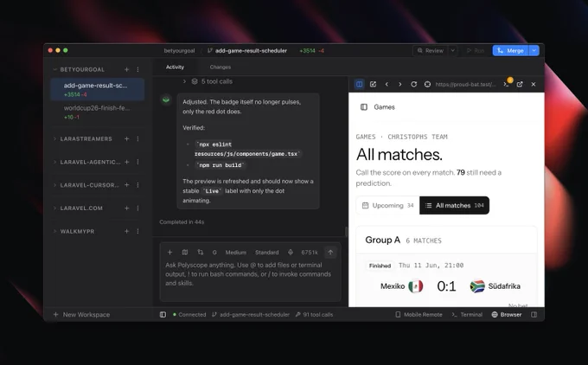Image resolution: width=588 pixels, height=365 pixels.
Task: Click the token usage 6751k indicator
Action: pyautogui.click(x=310, y=253)
